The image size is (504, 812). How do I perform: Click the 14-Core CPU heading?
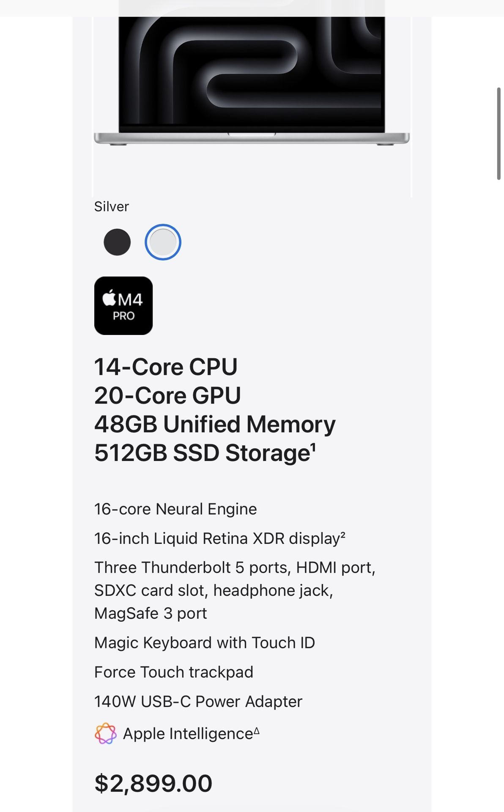pos(166,367)
